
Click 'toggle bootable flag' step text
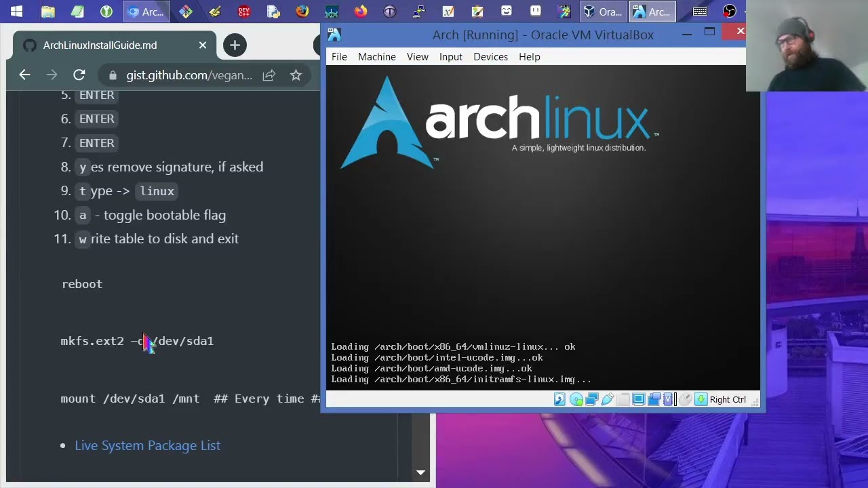tap(165, 215)
